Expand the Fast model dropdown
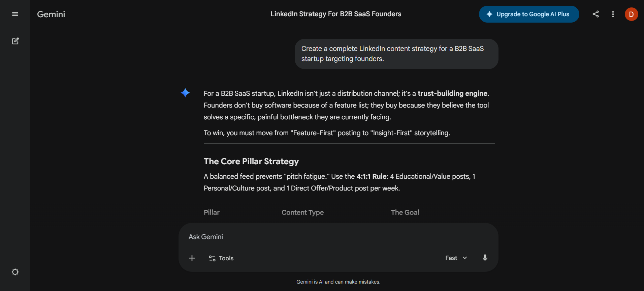This screenshot has width=644, height=291. (456, 258)
